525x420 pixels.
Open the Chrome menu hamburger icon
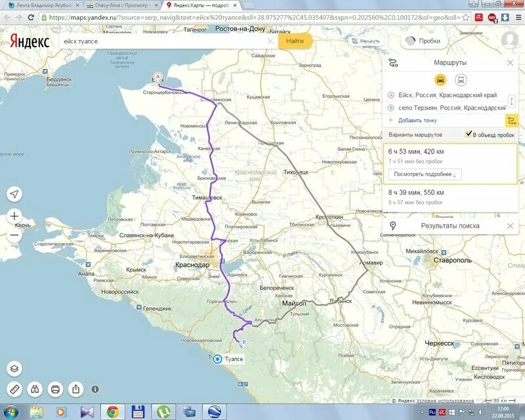coord(517,18)
